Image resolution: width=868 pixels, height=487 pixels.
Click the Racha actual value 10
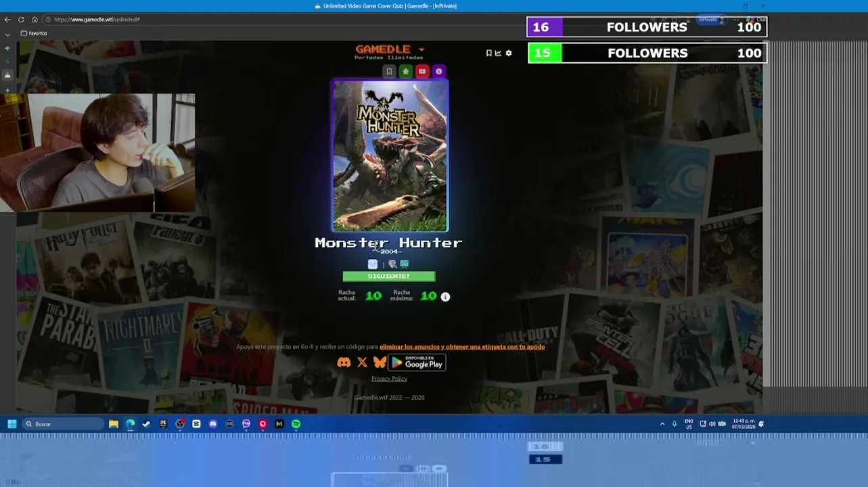pyautogui.click(x=373, y=296)
